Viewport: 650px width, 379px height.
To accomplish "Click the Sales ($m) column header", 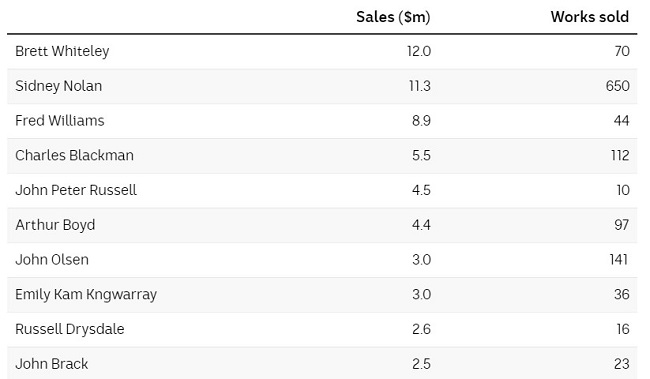I will click(393, 17).
